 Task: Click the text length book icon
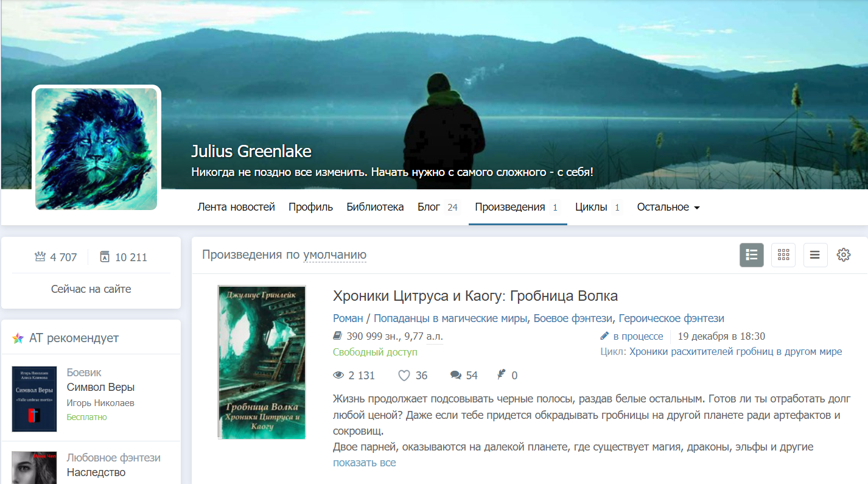tap(338, 336)
